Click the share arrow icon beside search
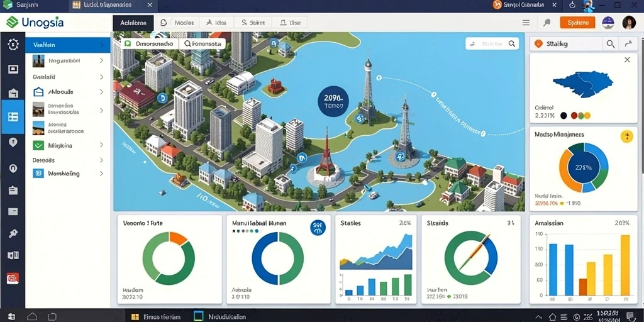 tap(628, 44)
